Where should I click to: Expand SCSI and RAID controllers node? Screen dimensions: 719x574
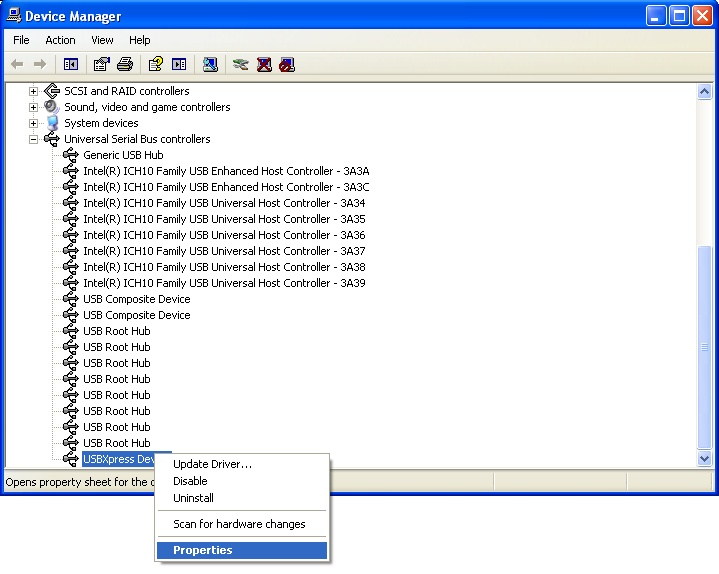[x=33, y=91]
